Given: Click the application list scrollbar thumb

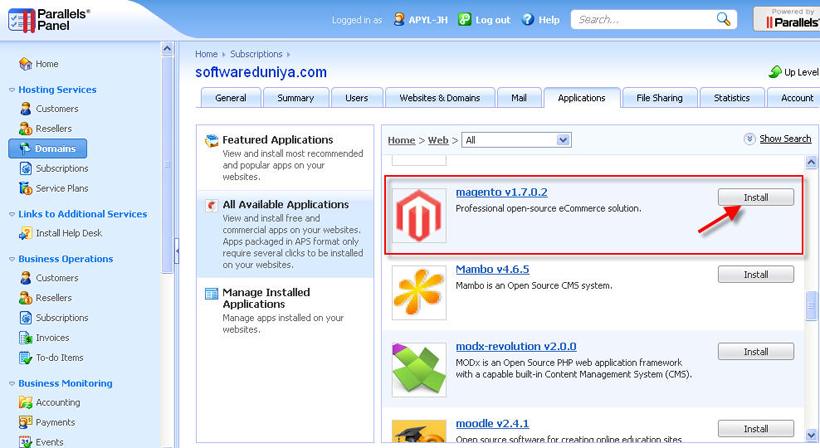Looking at the screenshot, I should 811,306.
